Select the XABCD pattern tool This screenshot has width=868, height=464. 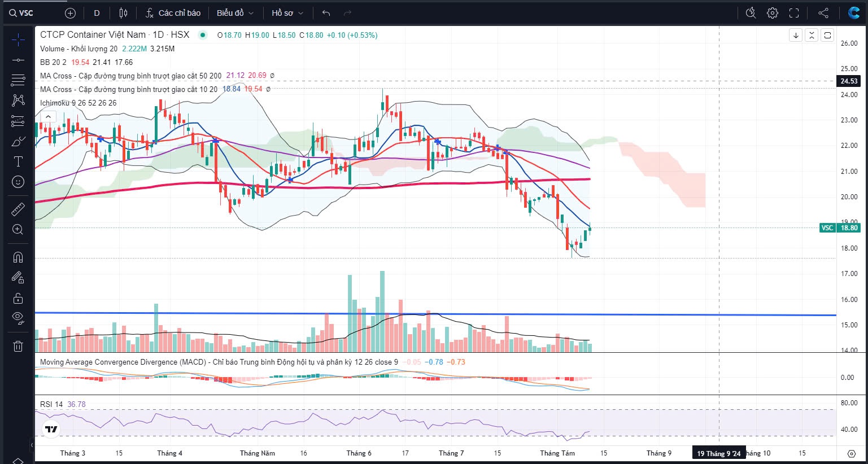[18, 100]
